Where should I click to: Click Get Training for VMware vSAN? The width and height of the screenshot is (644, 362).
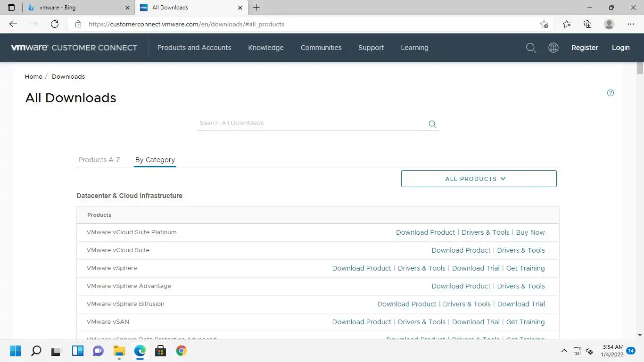525,322
